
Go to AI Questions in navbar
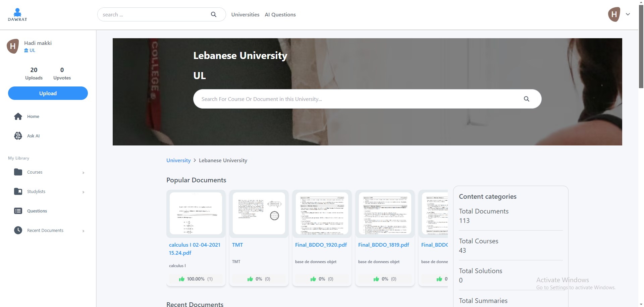point(280,15)
